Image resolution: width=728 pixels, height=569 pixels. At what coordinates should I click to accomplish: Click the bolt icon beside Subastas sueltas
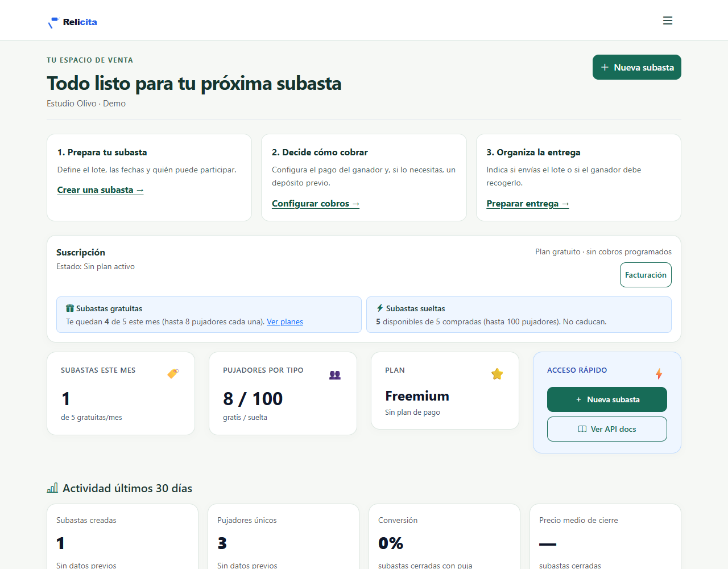(x=380, y=308)
